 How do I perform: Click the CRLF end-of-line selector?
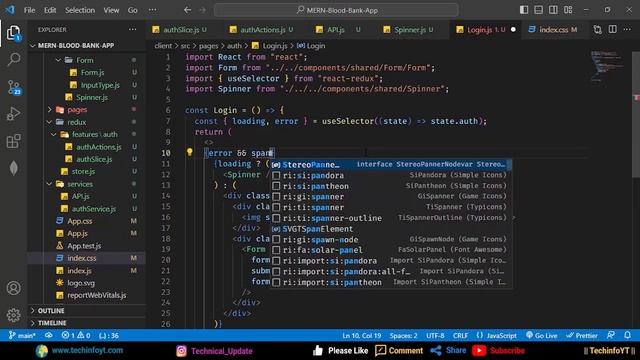coord(460,336)
